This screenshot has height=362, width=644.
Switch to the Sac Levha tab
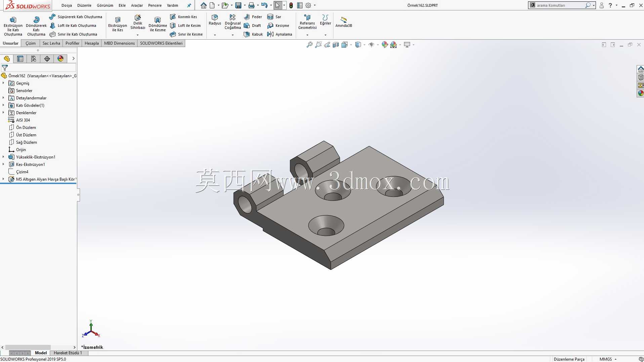(x=51, y=43)
